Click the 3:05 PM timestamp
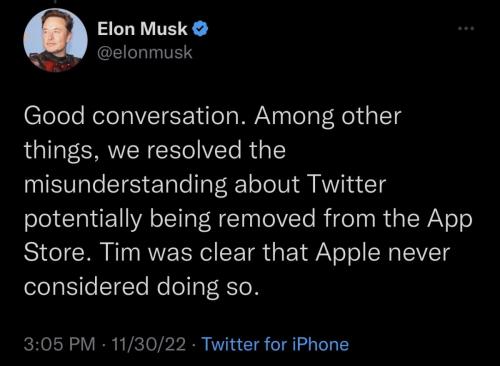Image resolution: width=500 pixels, height=366 pixels. tap(60, 344)
